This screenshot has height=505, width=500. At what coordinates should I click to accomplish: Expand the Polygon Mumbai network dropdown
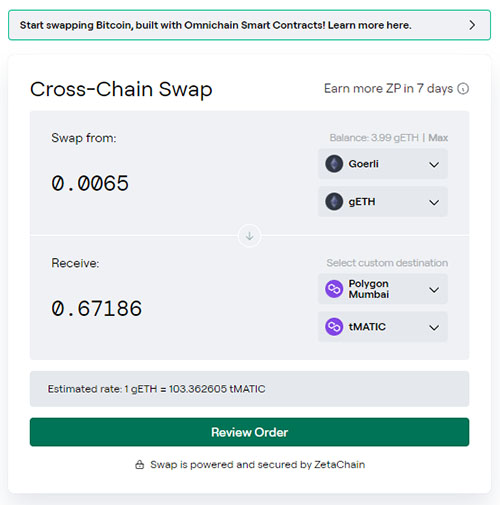pos(383,289)
